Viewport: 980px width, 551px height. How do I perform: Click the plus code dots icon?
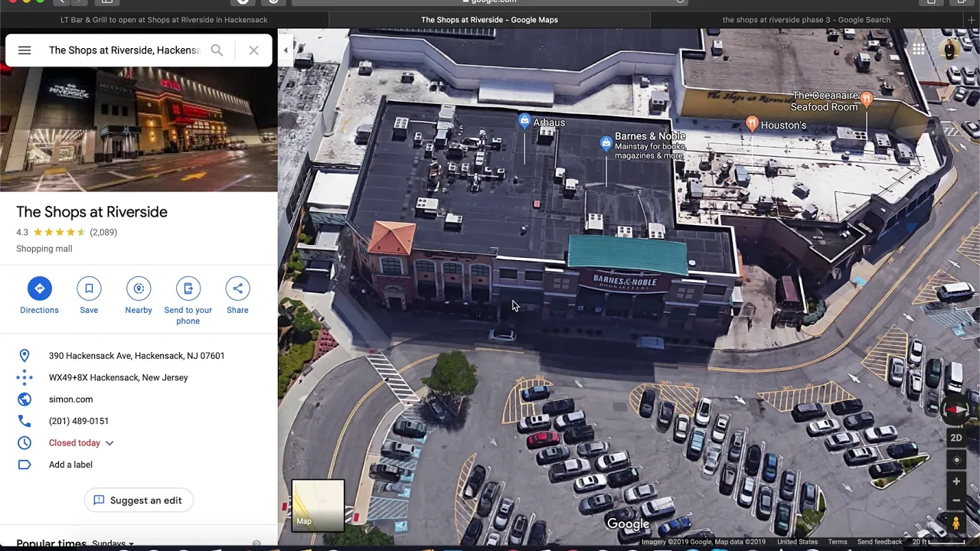[x=24, y=377]
